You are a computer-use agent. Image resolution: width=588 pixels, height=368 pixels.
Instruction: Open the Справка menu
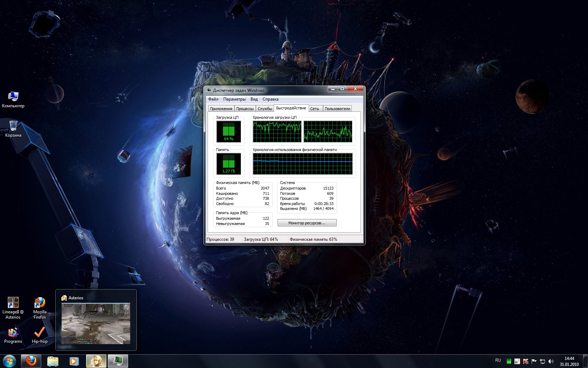271,99
